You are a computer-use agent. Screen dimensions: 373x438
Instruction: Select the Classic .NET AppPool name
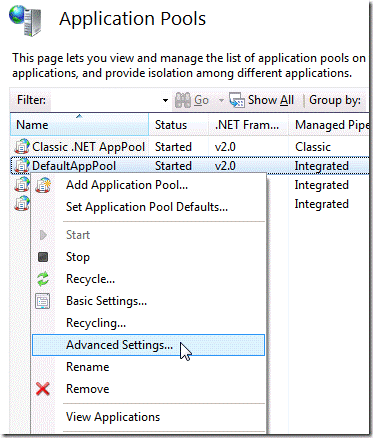[88, 147]
